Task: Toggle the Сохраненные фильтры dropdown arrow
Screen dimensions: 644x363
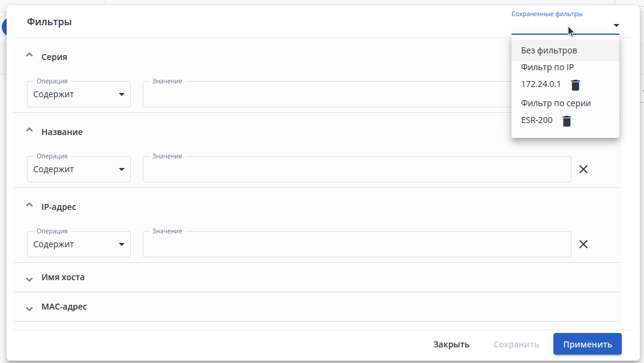Action: [616, 25]
